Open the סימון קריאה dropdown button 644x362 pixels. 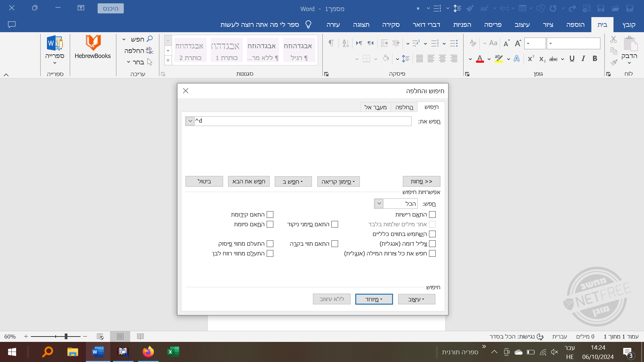click(x=338, y=182)
